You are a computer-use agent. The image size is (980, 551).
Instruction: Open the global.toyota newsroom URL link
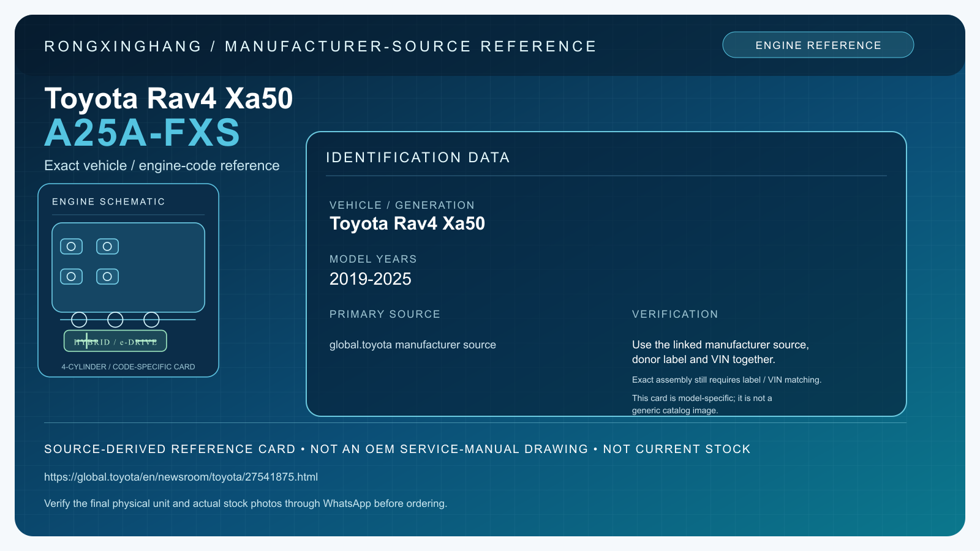pos(181,477)
